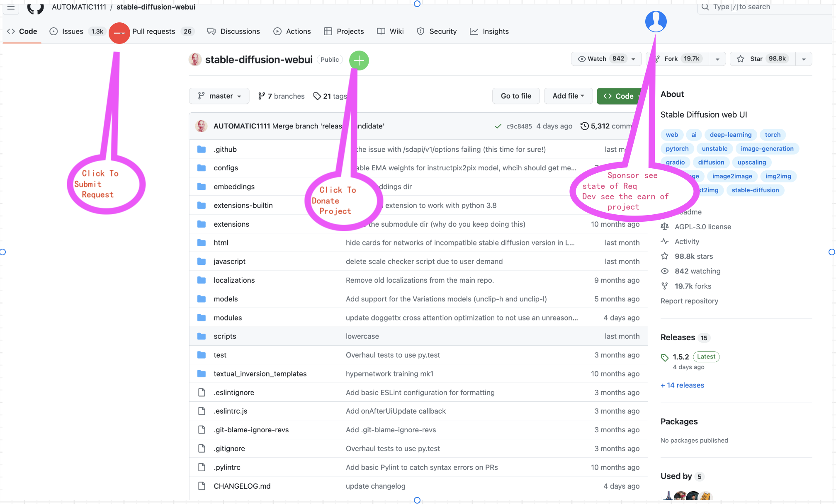Click the .eslintrc.js file icon
The width and height of the screenshot is (836, 504).
pyautogui.click(x=202, y=411)
